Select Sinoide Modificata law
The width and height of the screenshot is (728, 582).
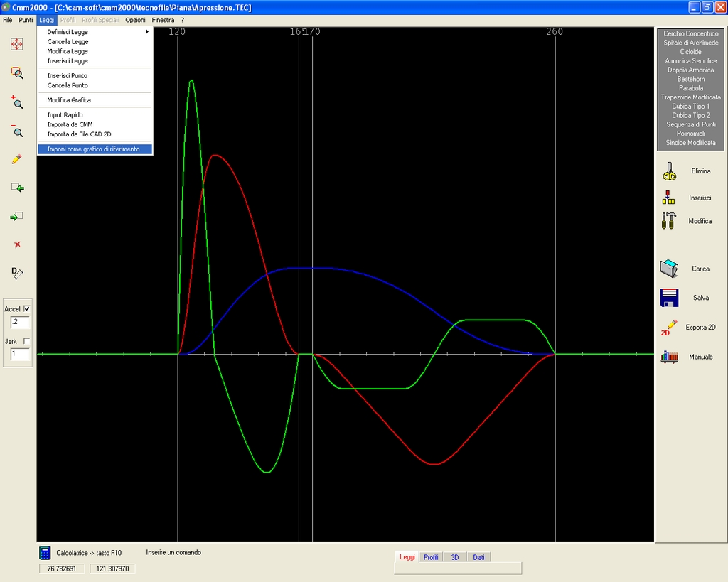pos(690,143)
